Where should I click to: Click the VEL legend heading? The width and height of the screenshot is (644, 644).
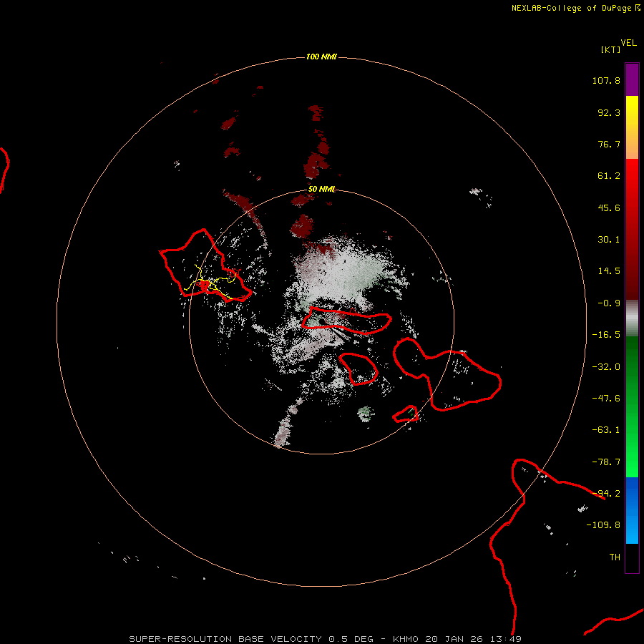(629, 43)
